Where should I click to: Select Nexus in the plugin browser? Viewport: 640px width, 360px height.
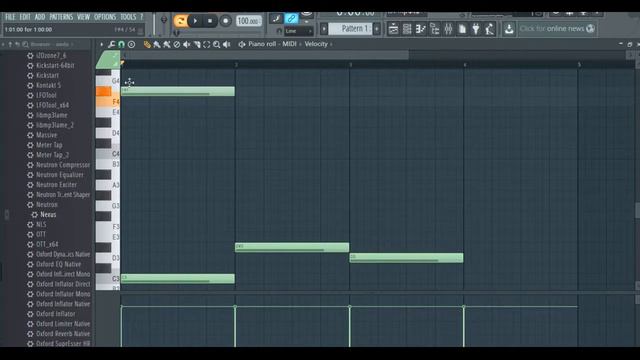[x=48, y=214]
